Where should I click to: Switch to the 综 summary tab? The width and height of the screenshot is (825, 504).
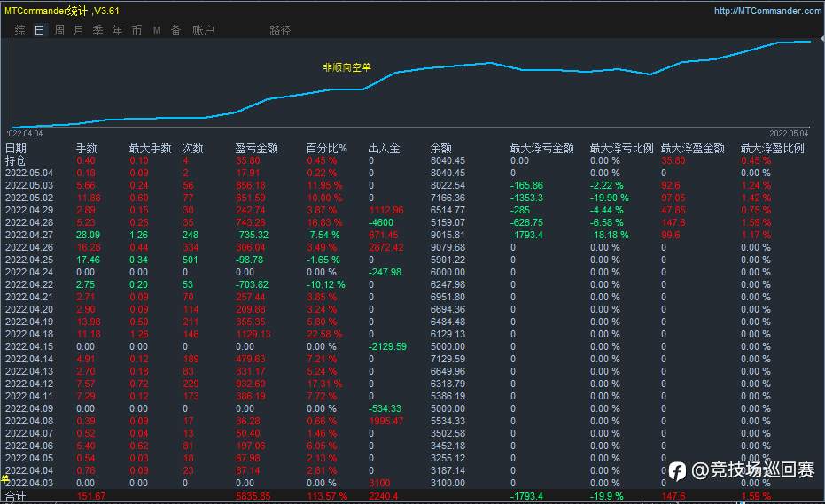pos(20,30)
